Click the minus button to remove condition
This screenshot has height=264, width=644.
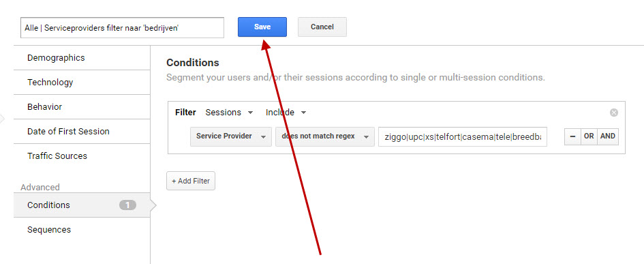click(572, 136)
